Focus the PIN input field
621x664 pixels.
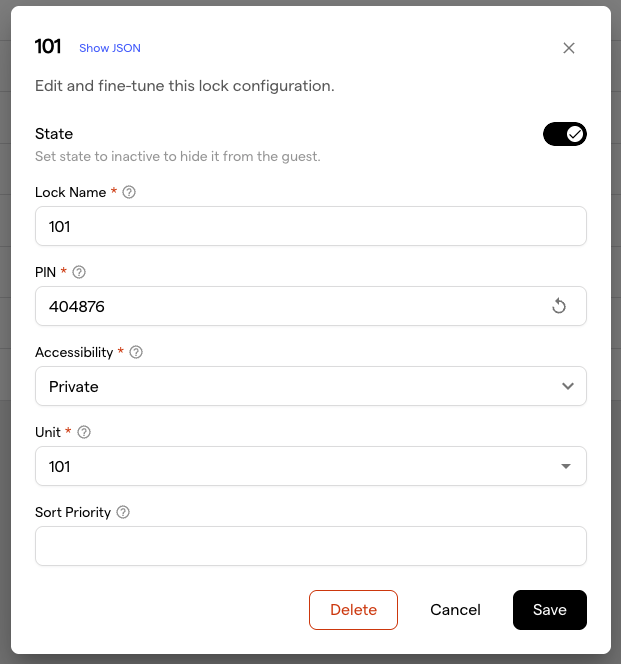point(290,306)
